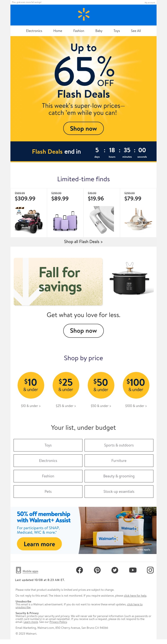Open the $100 & under link
Screen dimensions: 167x644
click(x=136, y=406)
